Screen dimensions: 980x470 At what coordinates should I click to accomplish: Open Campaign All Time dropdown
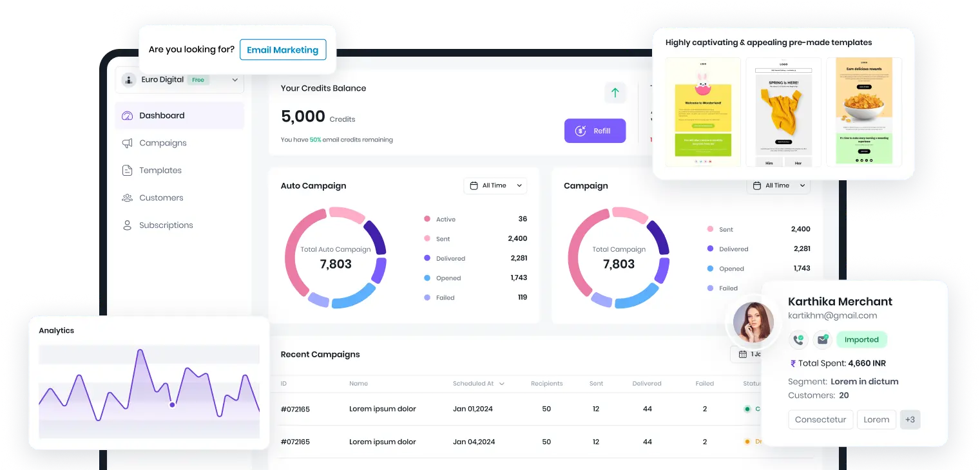(x=778, y=185)
